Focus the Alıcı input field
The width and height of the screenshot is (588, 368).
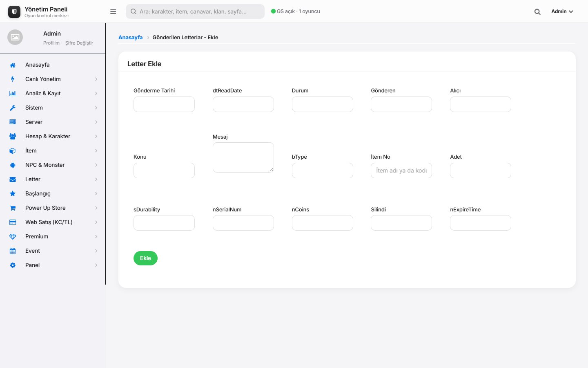click(x=481, y=104)
